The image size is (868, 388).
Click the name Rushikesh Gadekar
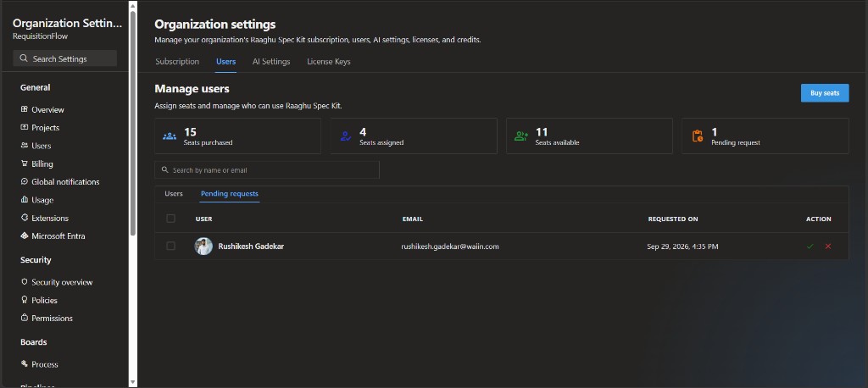coord(251,247)
